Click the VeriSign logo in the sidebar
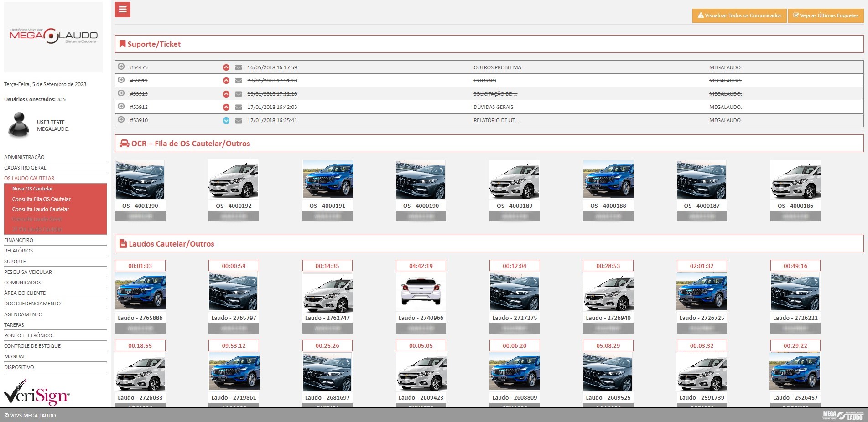Viewport: 868px width, 422px height. 36,393
